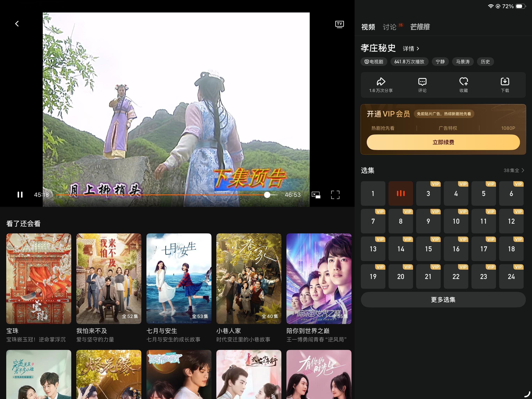
Task: Open the 陪你到世界之巅 drama poster
Action: [319, 279]
